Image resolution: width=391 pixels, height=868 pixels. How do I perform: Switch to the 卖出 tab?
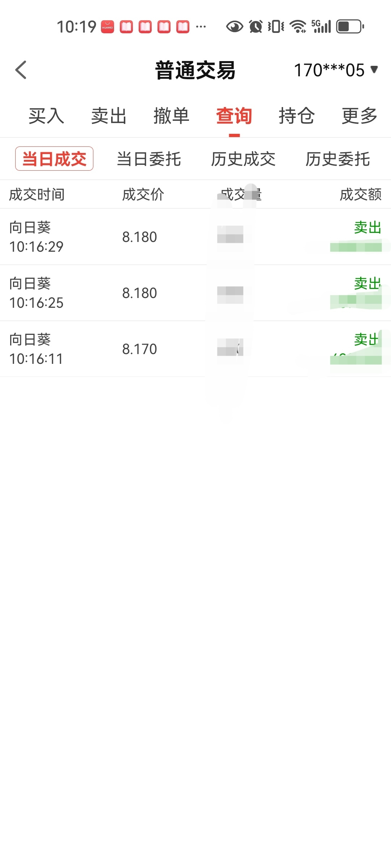(x=109, y=116)
